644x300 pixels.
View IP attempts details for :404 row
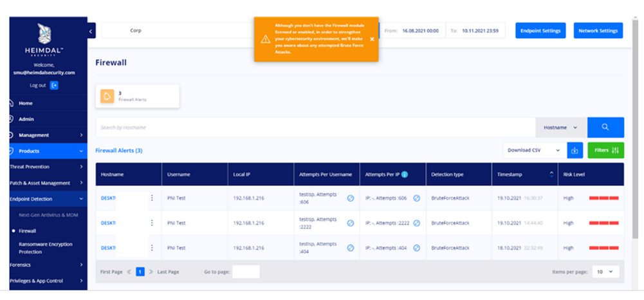(x=416, y=248)
